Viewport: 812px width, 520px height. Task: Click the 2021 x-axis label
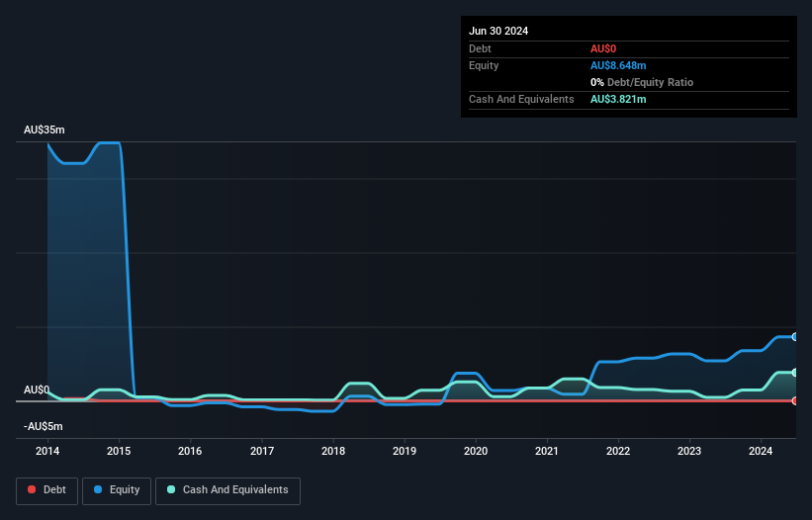(547, 451)
